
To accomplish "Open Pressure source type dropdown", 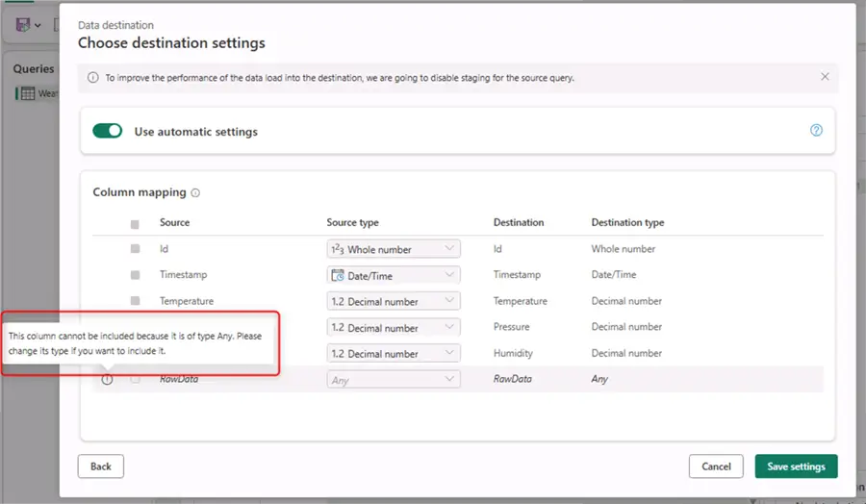I will tap(394, 327).
